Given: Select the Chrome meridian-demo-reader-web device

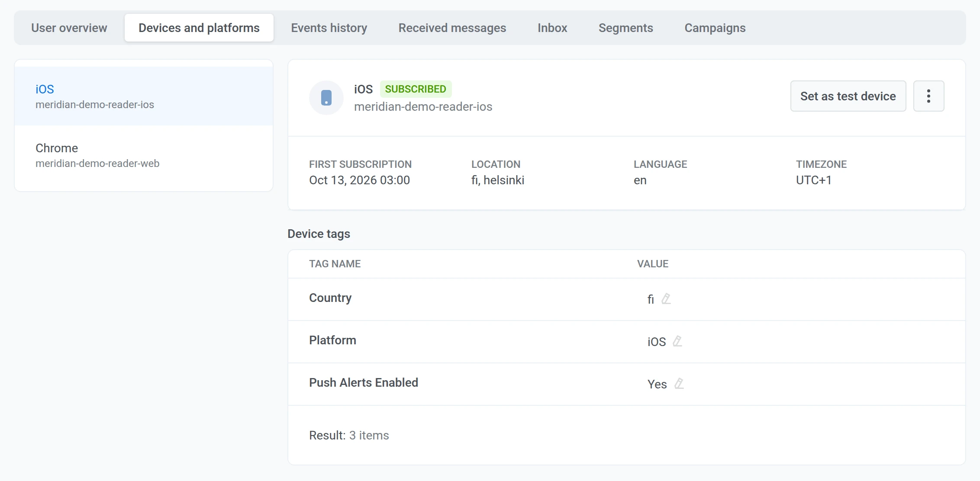Looking at the screenshot, I should tap(144, 155).
